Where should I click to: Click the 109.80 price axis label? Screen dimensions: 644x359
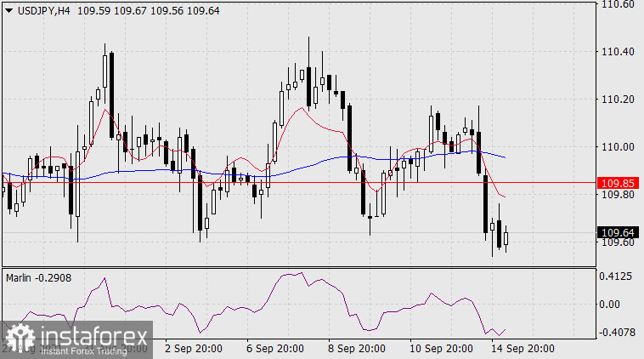pyautogui.click(x=618, y=195)
